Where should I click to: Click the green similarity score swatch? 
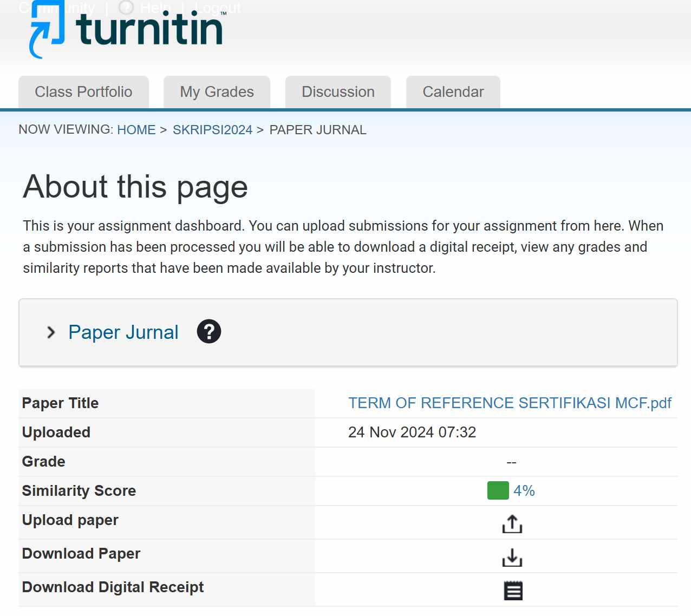[498, 490]
